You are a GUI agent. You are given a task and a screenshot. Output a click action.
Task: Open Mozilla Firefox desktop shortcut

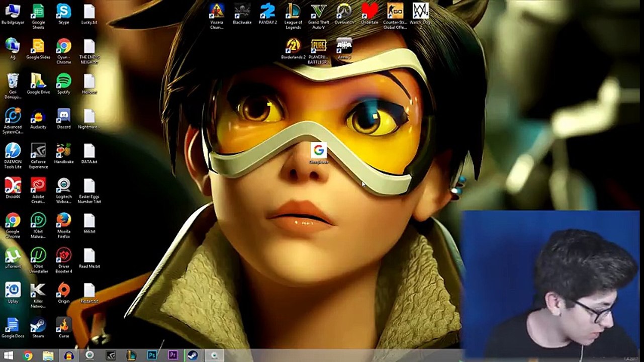coord(63,225)
